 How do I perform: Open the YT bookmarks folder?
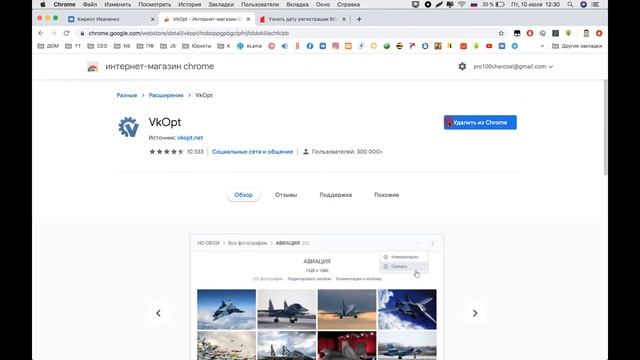coord(73,46)
